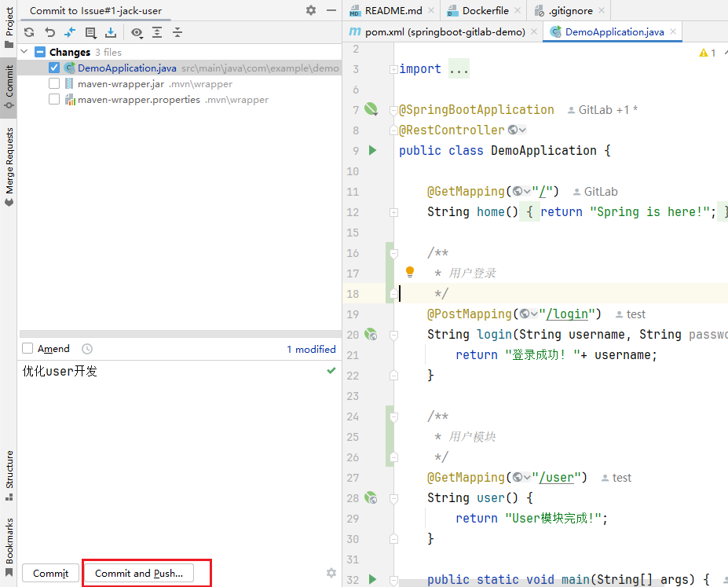
Task: Enable the Amend checkbox
Action: pos(27,348)
